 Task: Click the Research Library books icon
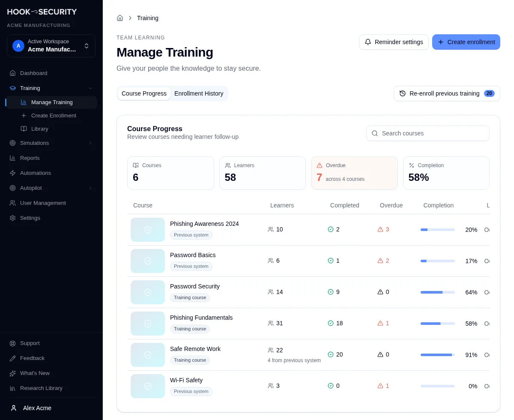13,388
